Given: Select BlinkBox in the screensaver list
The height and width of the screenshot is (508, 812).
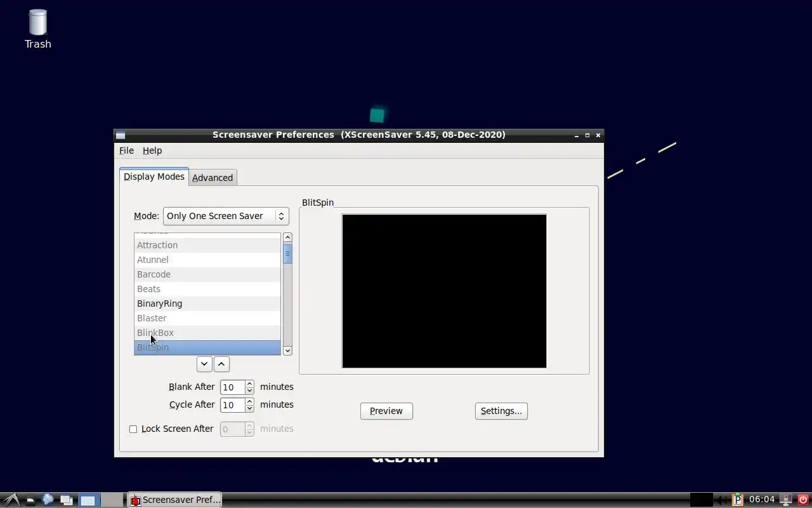Looking at the screenshot, I should coord(207,333).
